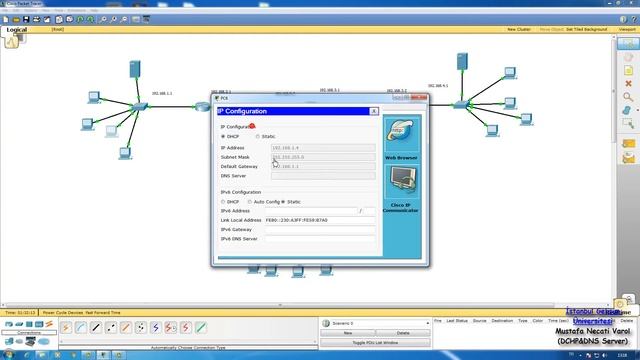The height and width of the screenshot is (360, 640).
Task: Switch to the Logical workspace tab
Action: [x=16, y=30]
